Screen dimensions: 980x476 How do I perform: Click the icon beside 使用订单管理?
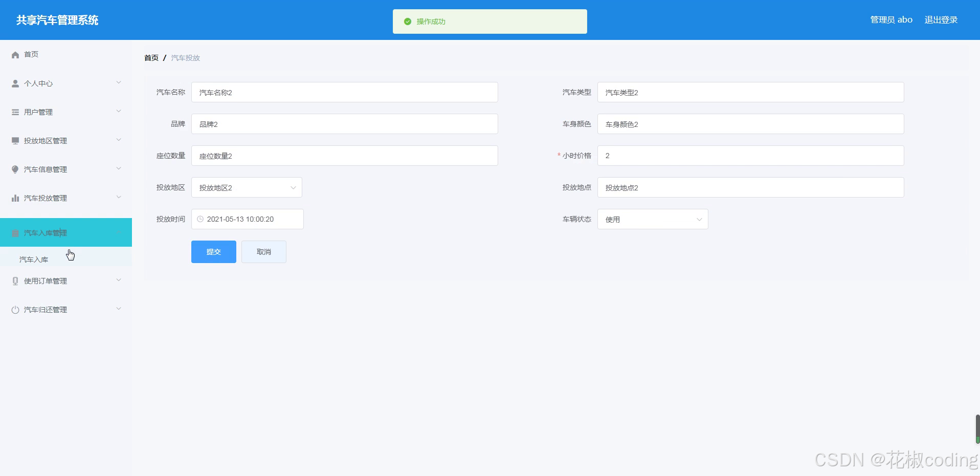pos(15,281)
